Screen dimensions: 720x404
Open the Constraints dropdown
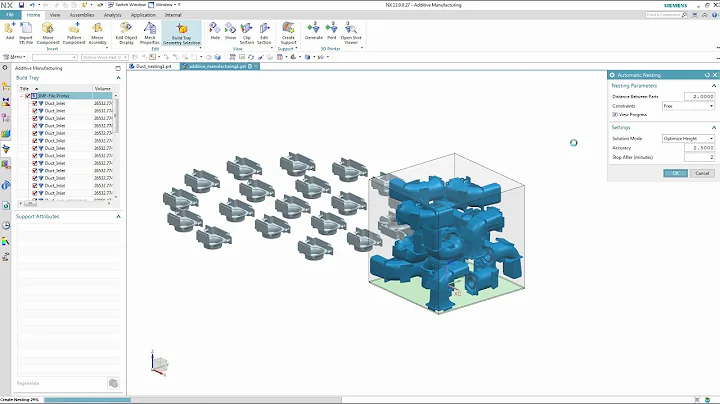pyautogui.click(x=688, y=106)
